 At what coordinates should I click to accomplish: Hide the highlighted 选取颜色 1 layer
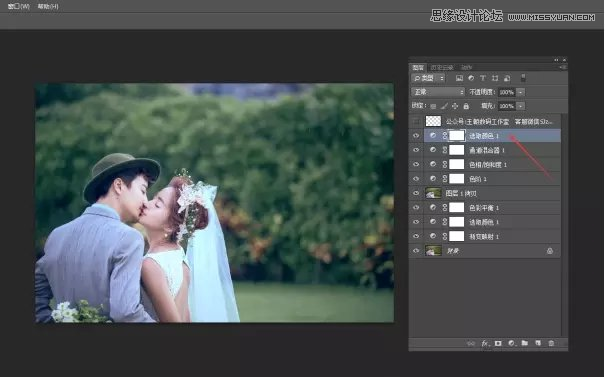click(416, 136)
